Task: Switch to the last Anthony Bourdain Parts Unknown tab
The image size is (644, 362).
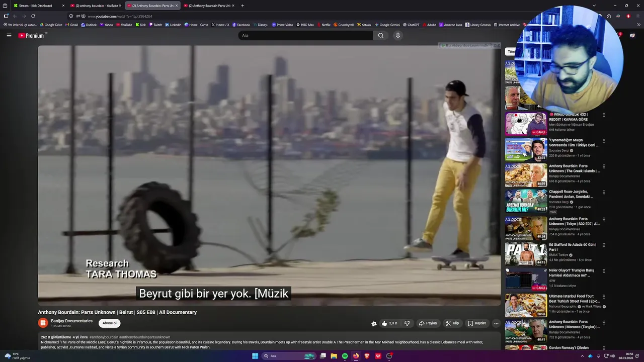Action: [209, 6]
